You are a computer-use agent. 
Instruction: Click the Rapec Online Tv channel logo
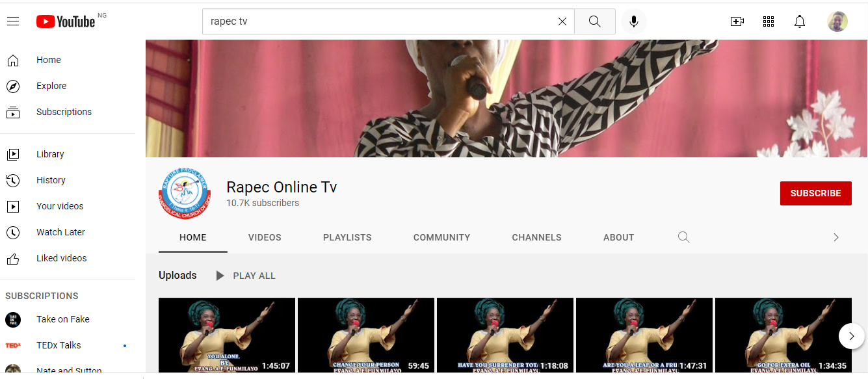pyautogui.click(x=185, y=193)
